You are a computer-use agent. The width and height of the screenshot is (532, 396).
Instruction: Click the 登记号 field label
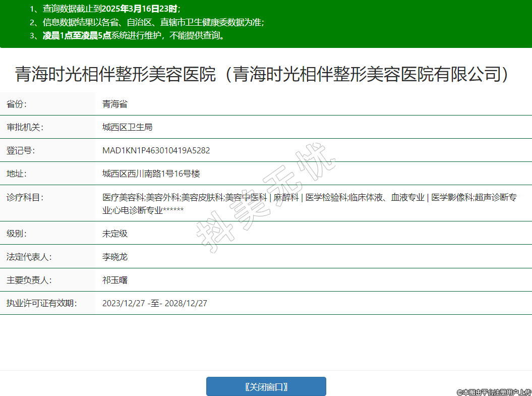(x=21, y=150)
